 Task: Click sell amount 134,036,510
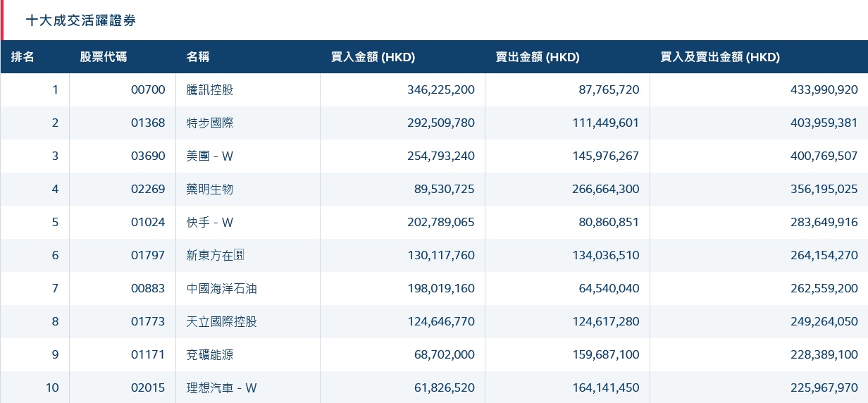[606, 255]
